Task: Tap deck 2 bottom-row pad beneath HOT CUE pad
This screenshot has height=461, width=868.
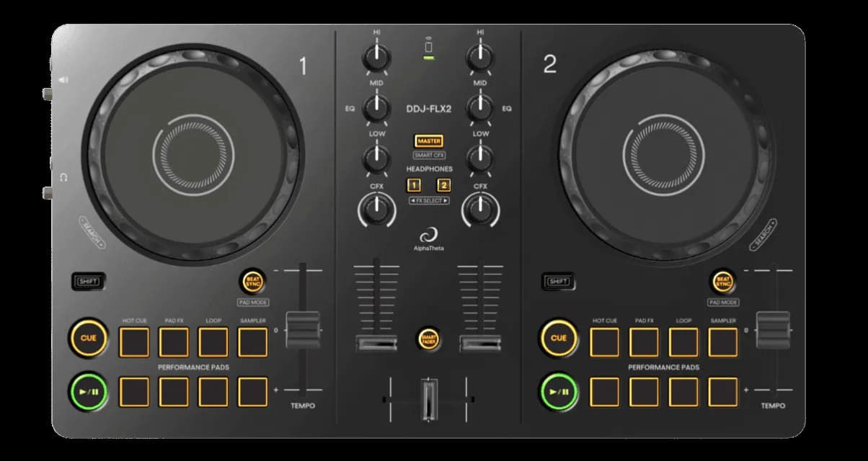Action: [x=604, y=391]
